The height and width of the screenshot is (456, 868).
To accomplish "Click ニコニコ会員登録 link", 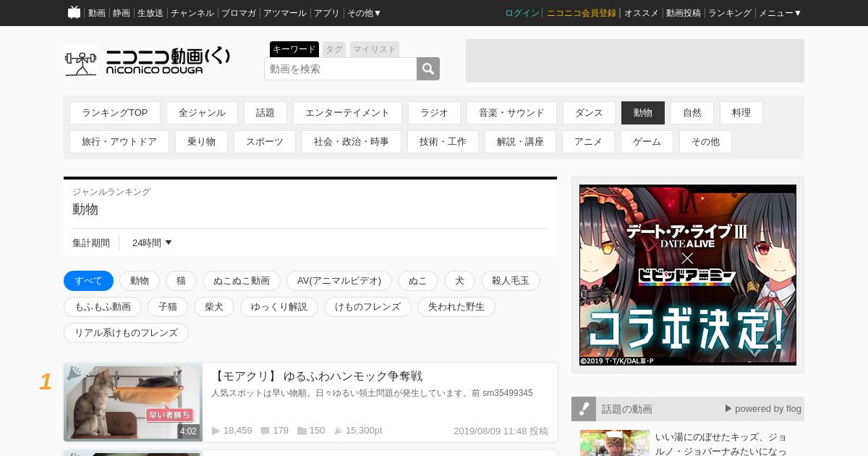I will [x=582, y=13].
